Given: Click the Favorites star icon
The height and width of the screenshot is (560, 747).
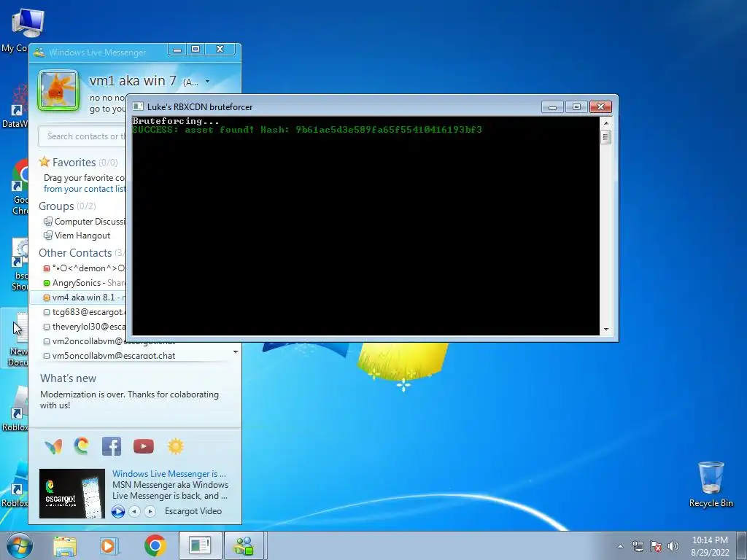Looking at the screenshot, I should 44,162.
